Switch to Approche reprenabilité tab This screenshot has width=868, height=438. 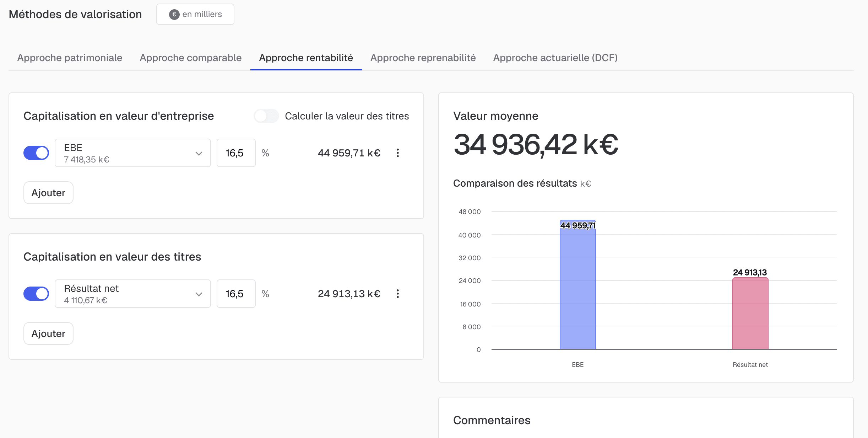[423, 58]
